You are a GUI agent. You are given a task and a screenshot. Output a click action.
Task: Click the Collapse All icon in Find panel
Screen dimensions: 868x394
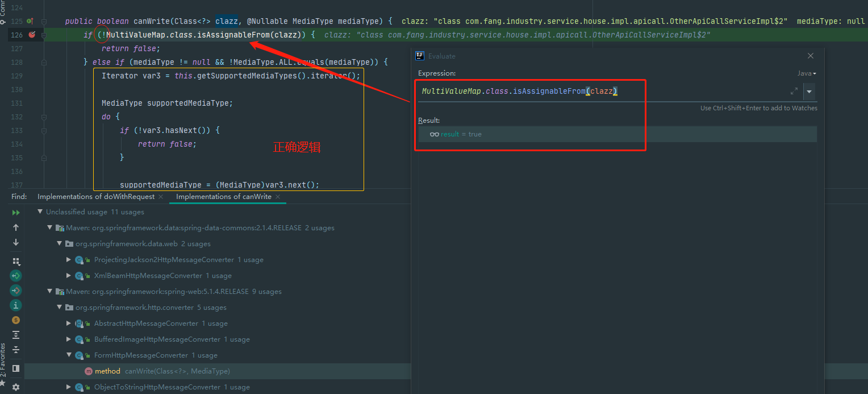[x=16, y=350]
